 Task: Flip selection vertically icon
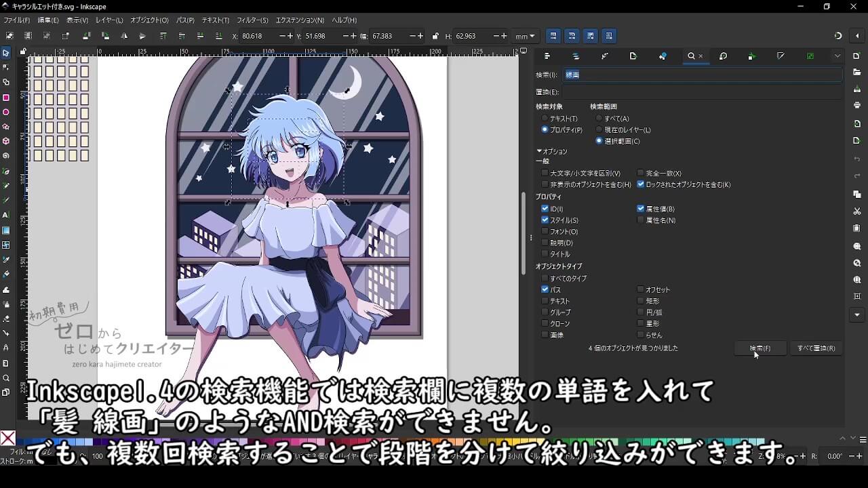click(142, 36)
